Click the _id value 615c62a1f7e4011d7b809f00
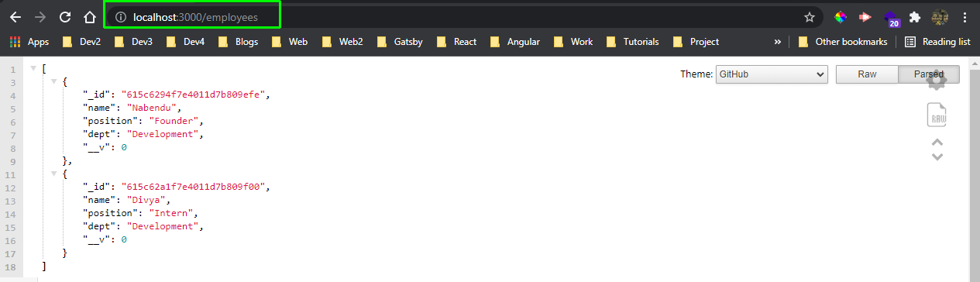 pos(194,187)
